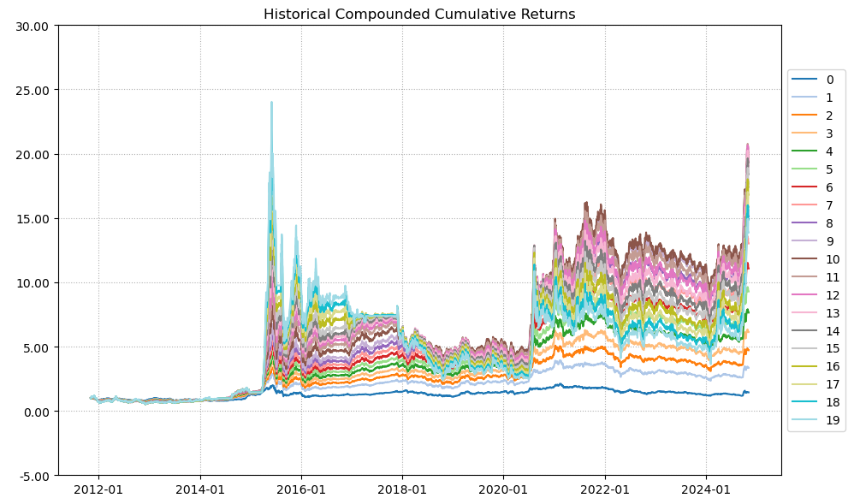Click the y-axis label 30.00
The height and width of the screenshot is (504, 860).
33,27
